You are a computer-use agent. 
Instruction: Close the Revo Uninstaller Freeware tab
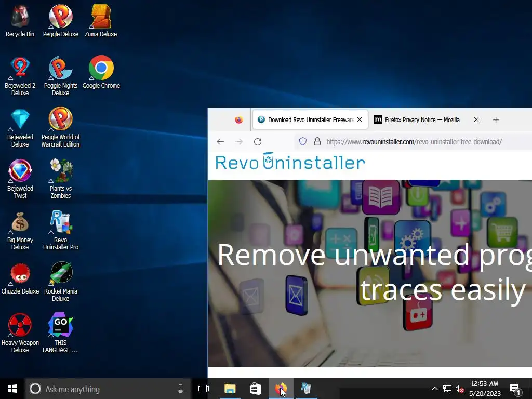click(x=360, y=120)
